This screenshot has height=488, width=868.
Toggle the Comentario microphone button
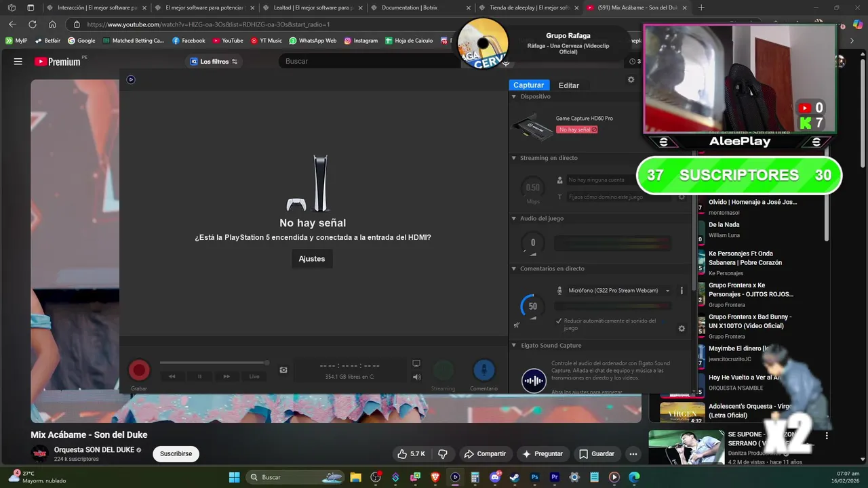coord(484,370)
